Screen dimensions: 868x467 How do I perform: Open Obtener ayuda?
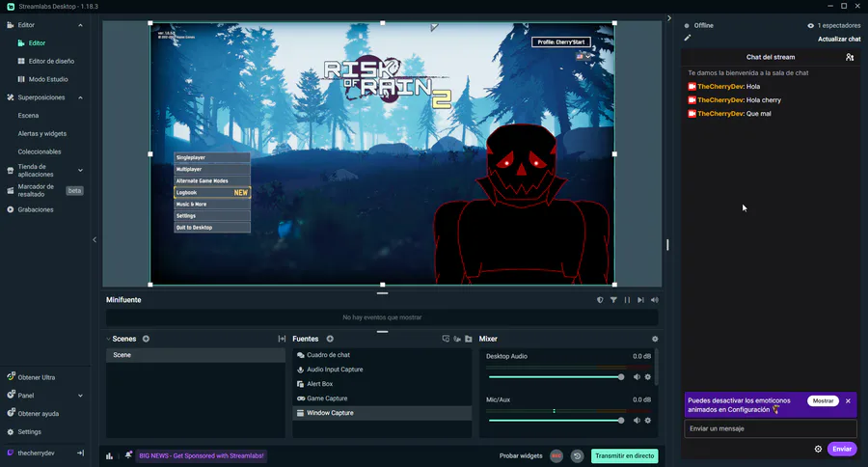click(38, 414)
